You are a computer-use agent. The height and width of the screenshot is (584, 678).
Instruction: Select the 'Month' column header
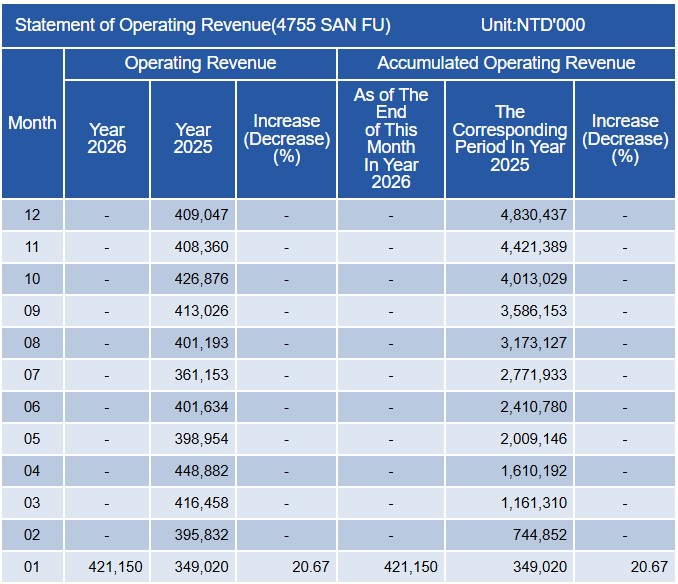click(32, 123)
